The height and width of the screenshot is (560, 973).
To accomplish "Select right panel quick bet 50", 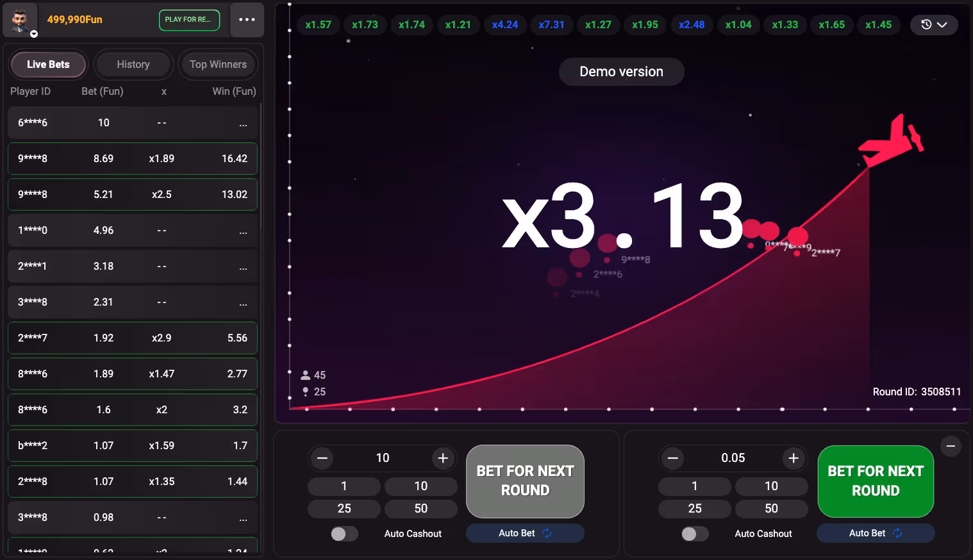I will click(x=772, y=509).
